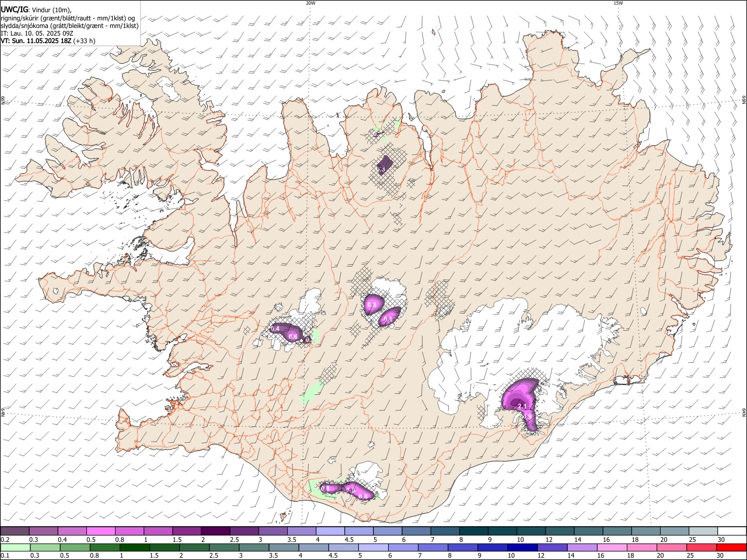Click the "0.4" precipitation value on the map

click(x=275, y=329)
